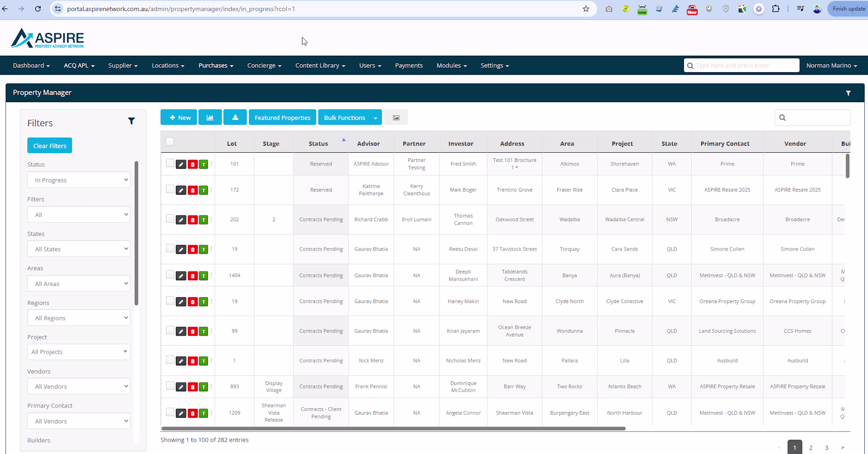The width and height of the screenshot is (868, 454).
Task: Open the browser extensions puzzle icon
Action: [x=776, y=9]
